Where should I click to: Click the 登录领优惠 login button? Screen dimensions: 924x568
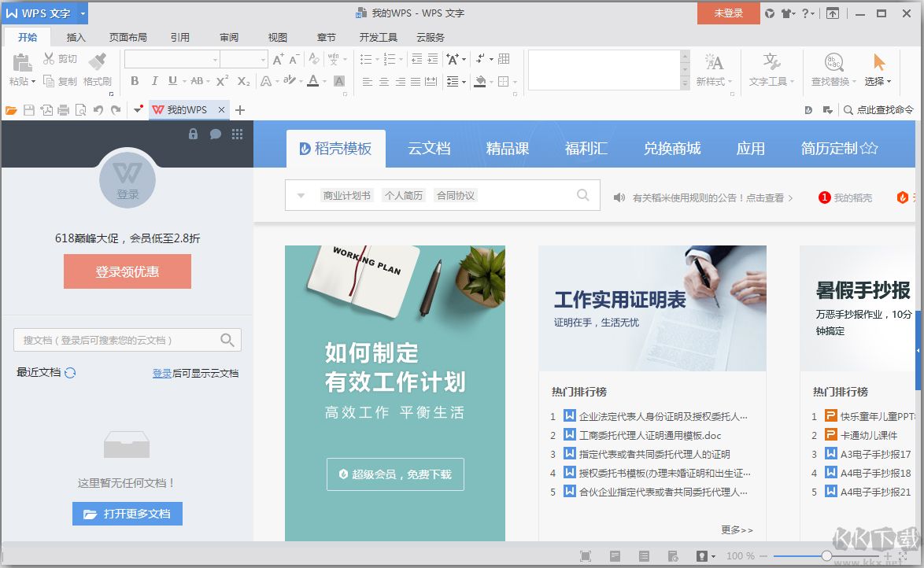click(127, 271)
